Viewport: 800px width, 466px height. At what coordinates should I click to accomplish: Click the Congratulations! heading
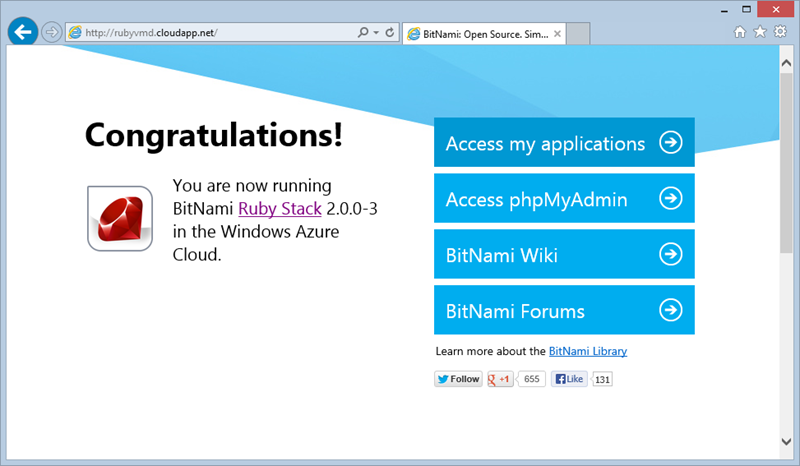214,136
